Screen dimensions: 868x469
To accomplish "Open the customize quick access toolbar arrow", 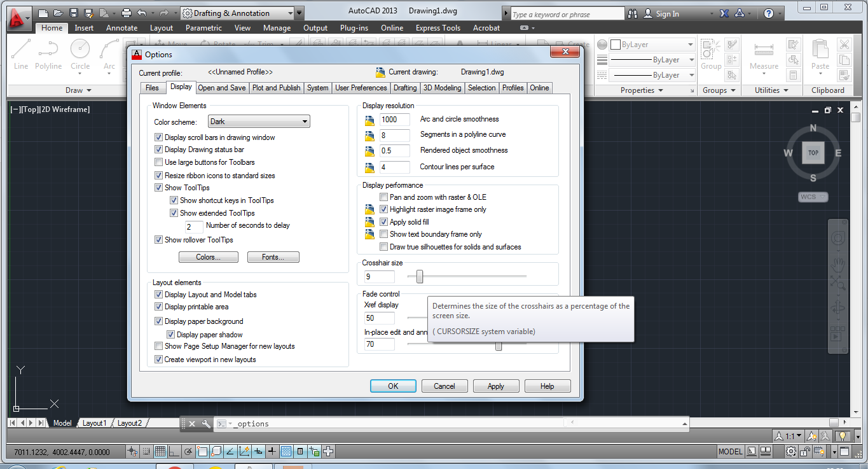I will [x=300, y=13].
